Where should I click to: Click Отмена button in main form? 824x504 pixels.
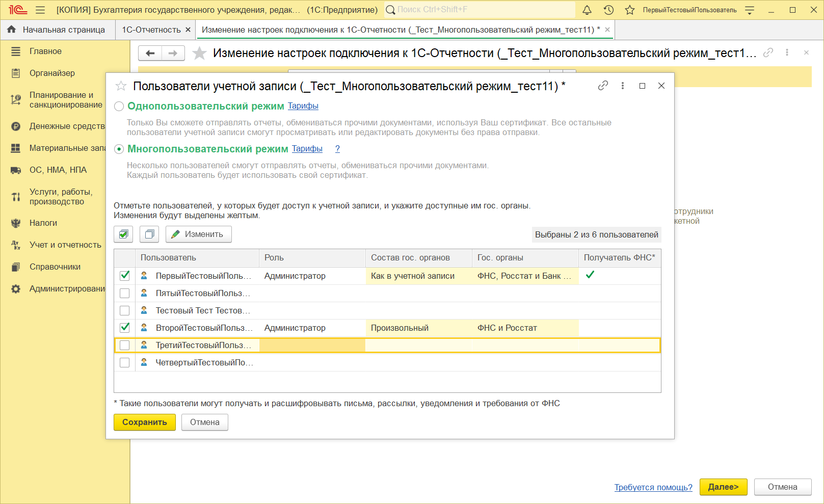coord(783,487)
